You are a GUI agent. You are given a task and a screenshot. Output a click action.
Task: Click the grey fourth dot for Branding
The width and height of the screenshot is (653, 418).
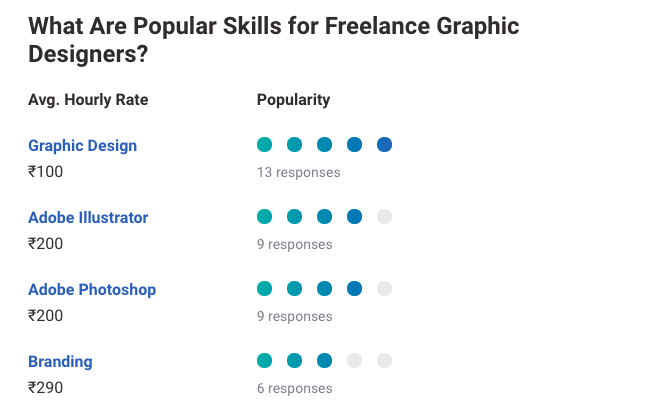[x=354, y=361]
